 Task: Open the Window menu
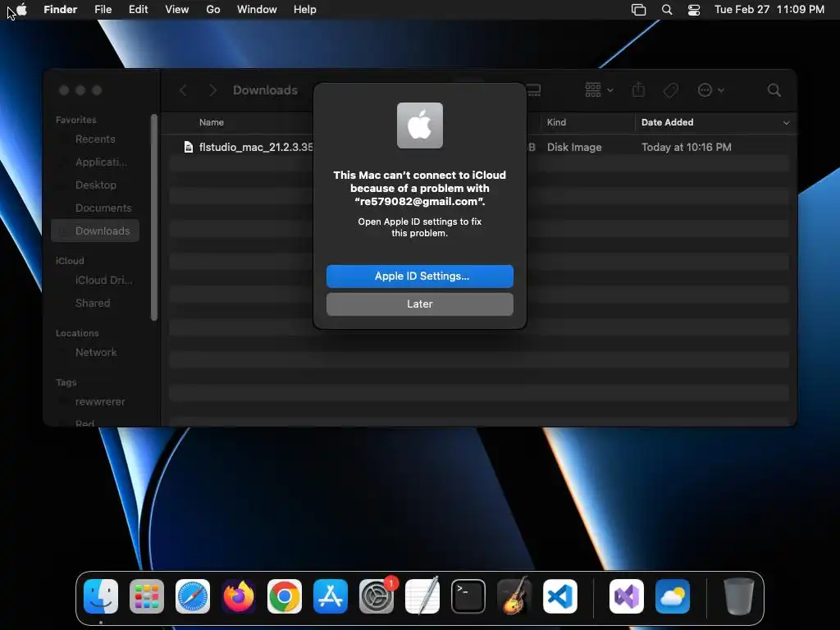coord(257,10)
